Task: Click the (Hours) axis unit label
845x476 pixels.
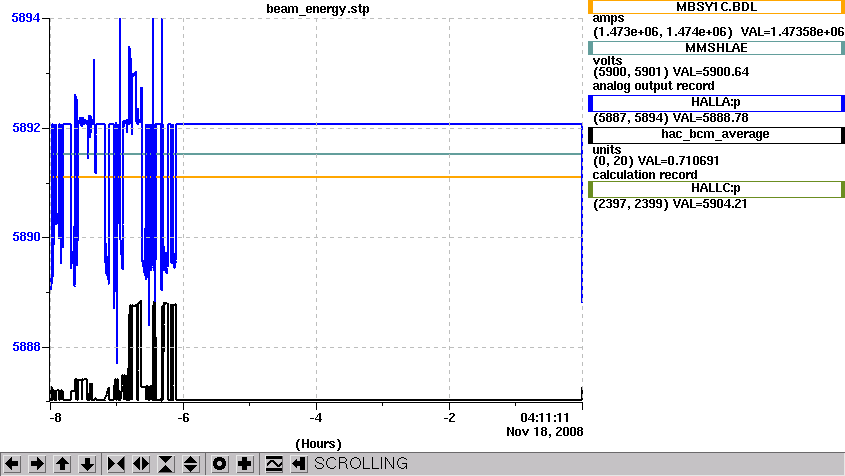Action: (x=318, y=444)
